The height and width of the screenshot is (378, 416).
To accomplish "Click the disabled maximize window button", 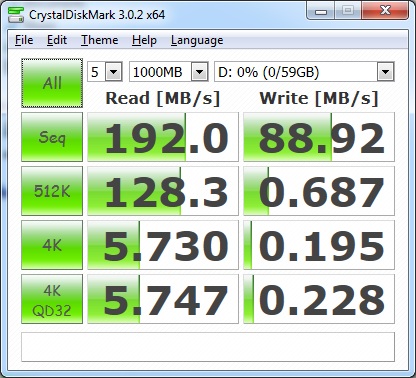I will pyautogui.click(x=348, y=11).
